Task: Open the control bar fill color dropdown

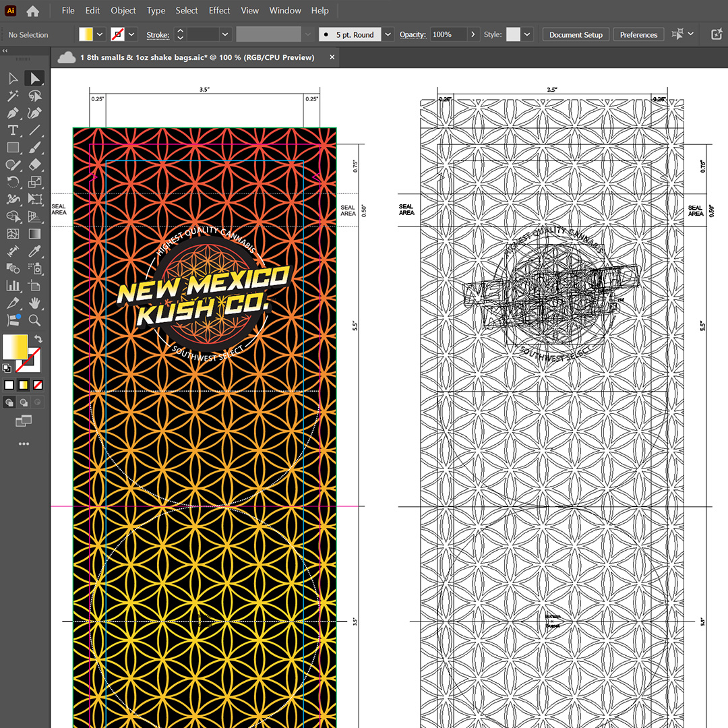Action: coord(100,34)
